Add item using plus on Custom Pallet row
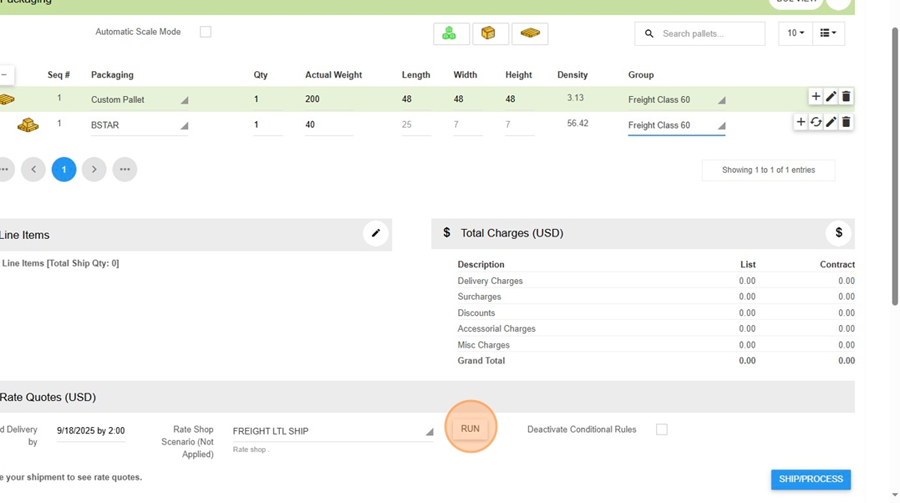This screenshot has width=900, height=503. (816, 97)
